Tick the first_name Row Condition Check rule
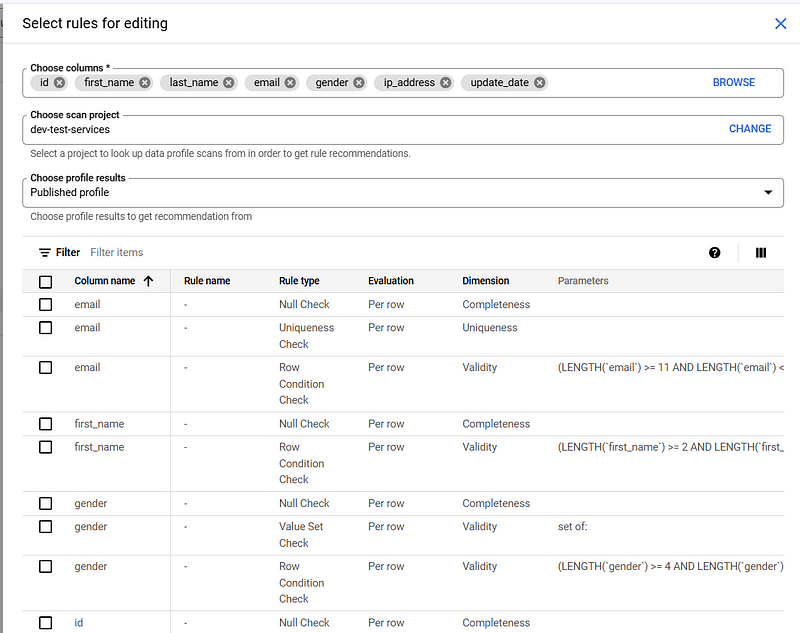The height and width of the screenshot is (633, 800). tap(46, 447)
